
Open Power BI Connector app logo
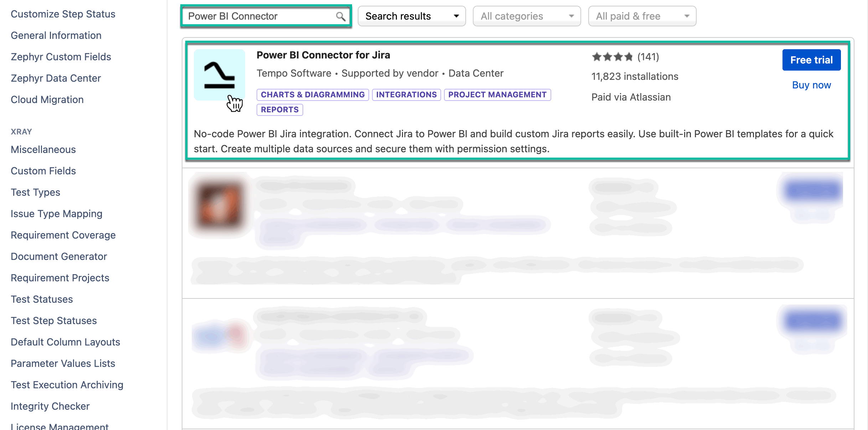click(219, 75)
